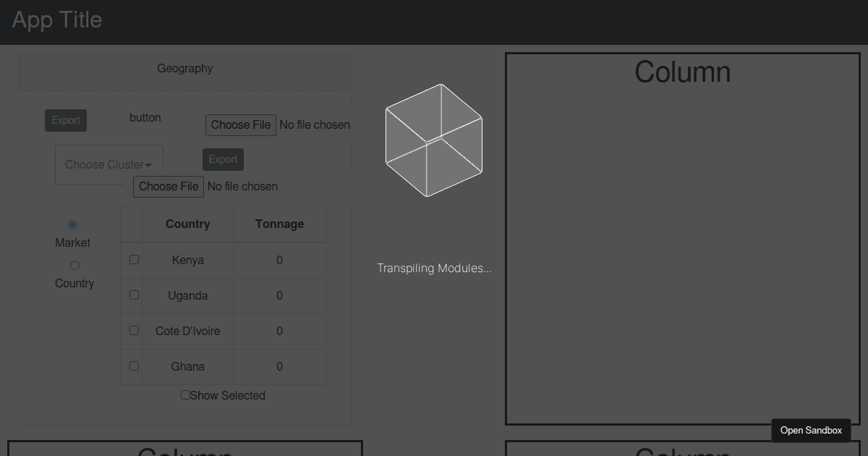Enable the Show Selected option
This screenshot has height=456, width=868.
(185, 394)
